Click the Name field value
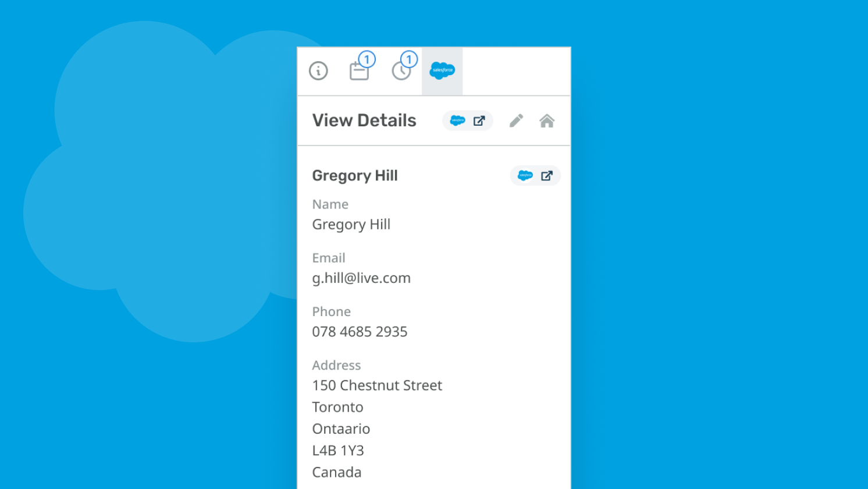868x489 pixels. click(x=351, y=224)
